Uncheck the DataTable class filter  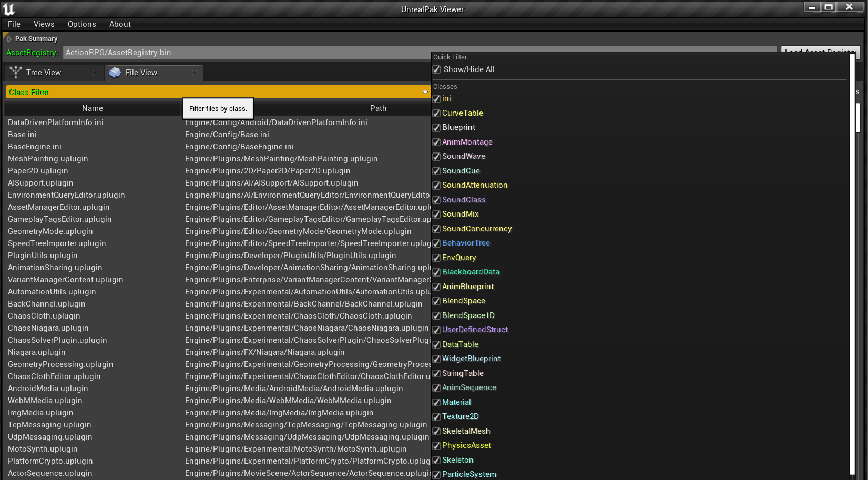436,344
